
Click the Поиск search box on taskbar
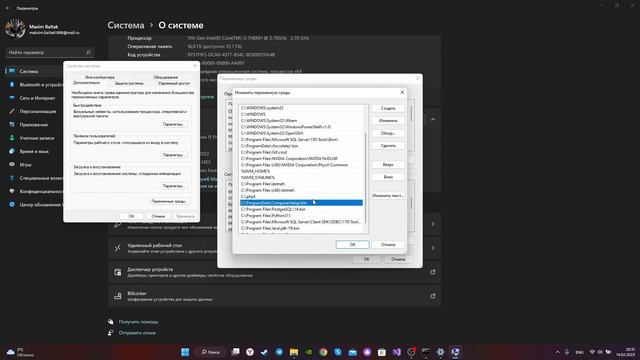(x=210, y=352)
